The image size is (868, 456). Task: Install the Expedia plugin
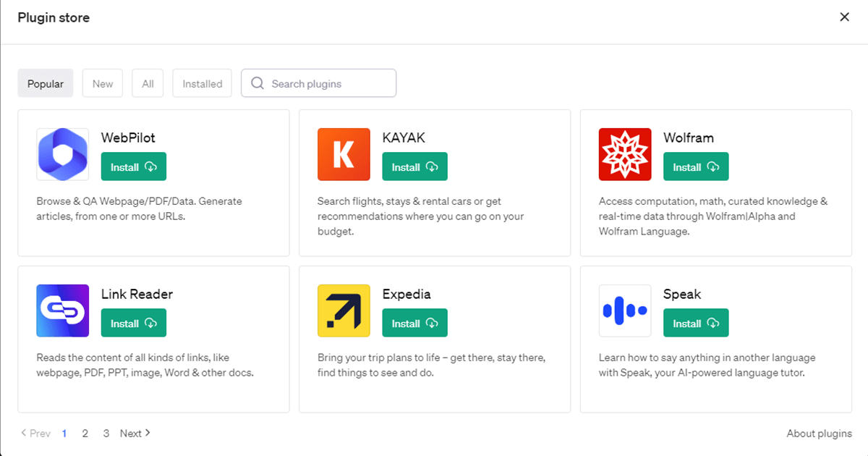click(415, 323)
